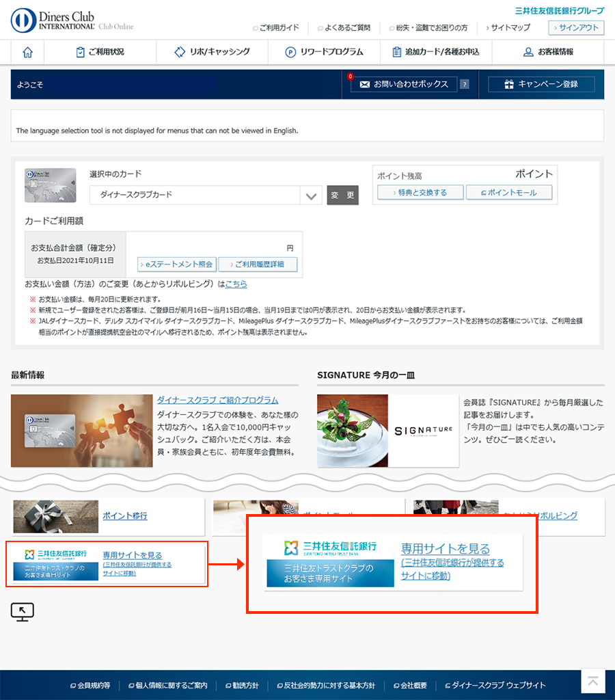The height and width of the screenshot is (700, 615).
Task: Click the 最新情報 heading
Action: tap(27, 375)
